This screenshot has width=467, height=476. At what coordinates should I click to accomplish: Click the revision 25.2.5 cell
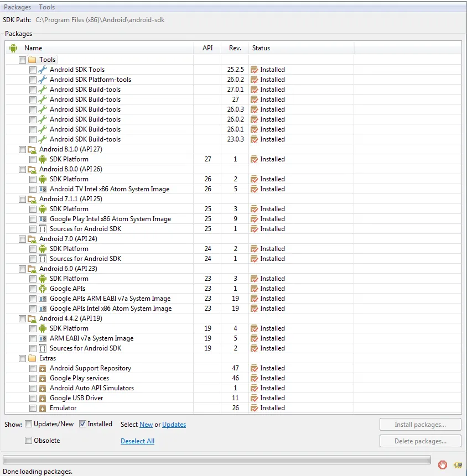[236, 70]
